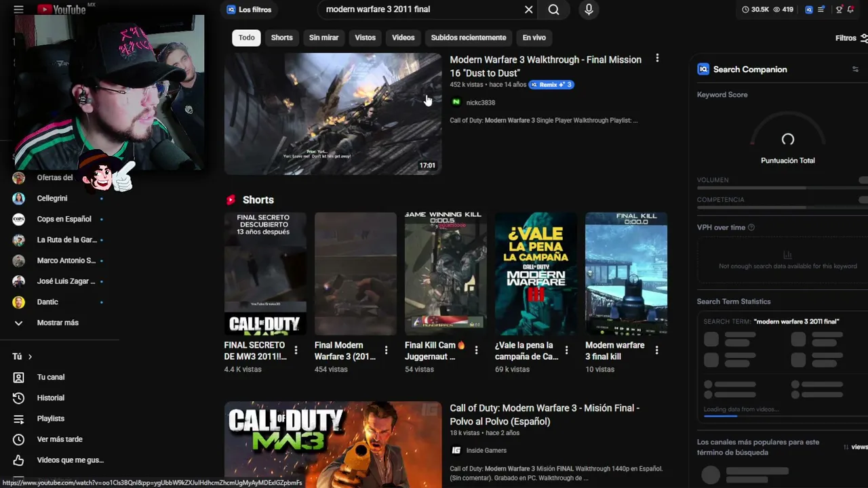Expand the Tú section chevron
868x488 pixels.
click(x=30, y=357)
